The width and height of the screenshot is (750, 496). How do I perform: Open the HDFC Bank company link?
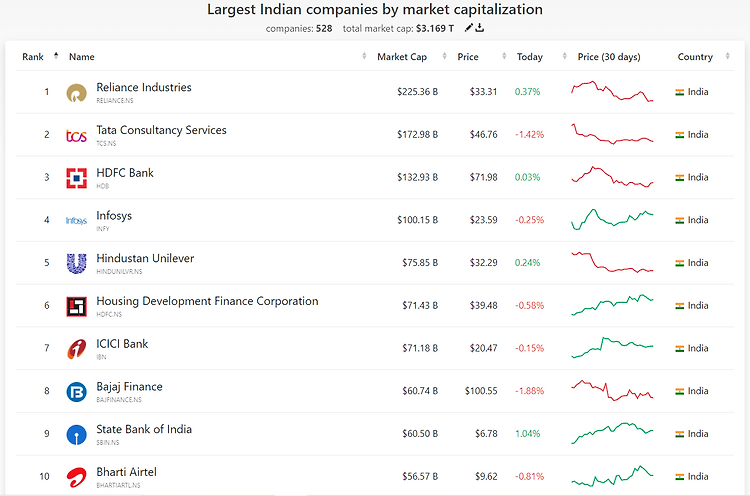click(125, 173)
